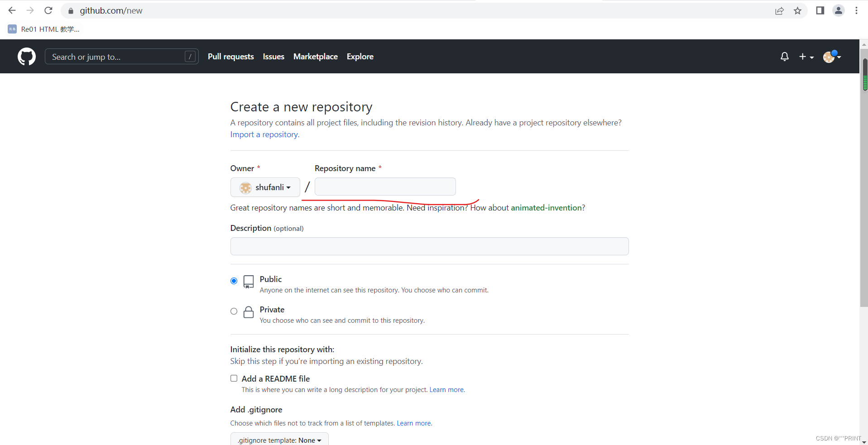The height and width of the screenshot is (445, 868).
Task: Go to Marketplace in the navigation bar
Action: coord(315,57)
